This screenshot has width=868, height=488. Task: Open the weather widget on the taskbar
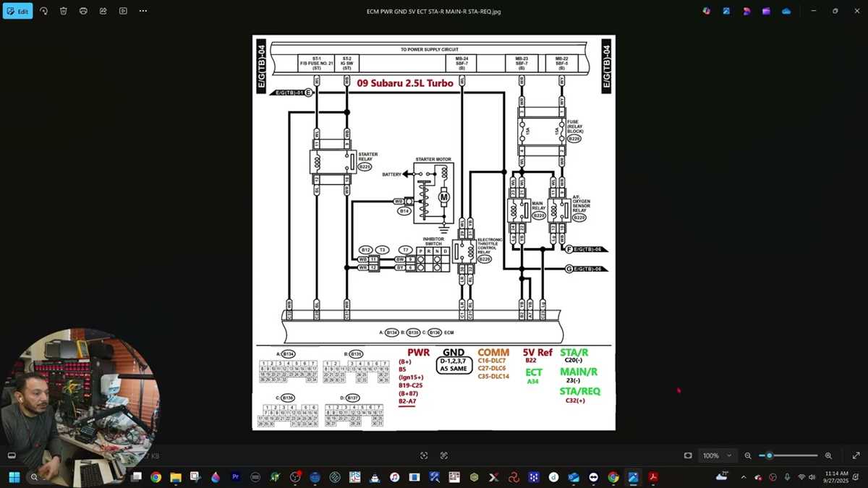[723, 476]
